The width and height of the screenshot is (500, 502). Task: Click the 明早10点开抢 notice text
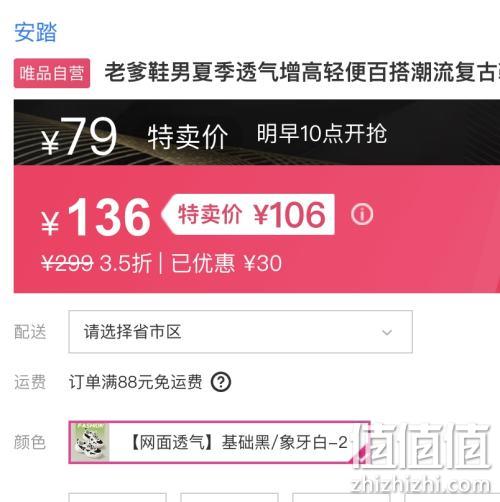[322, 134]
